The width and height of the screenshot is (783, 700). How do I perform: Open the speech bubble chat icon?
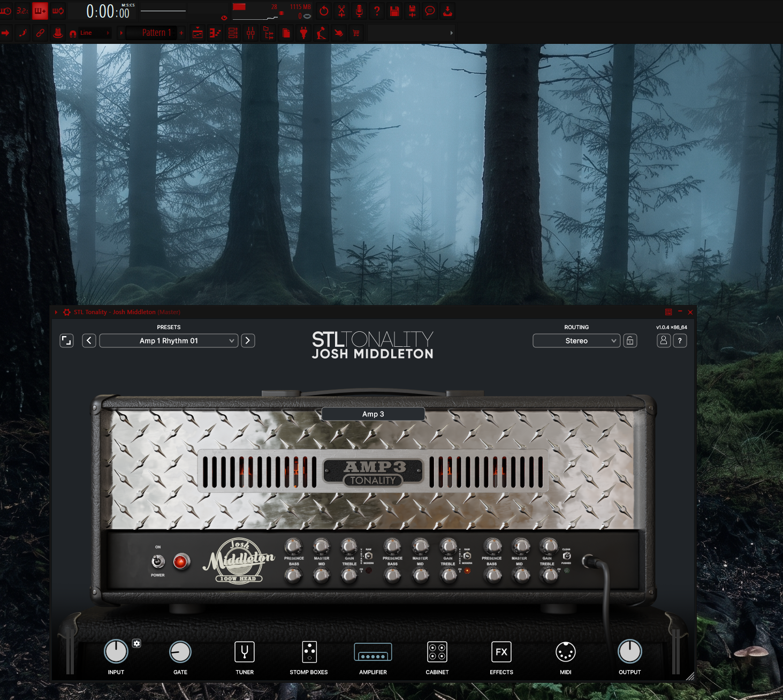[x=430, y=11]
